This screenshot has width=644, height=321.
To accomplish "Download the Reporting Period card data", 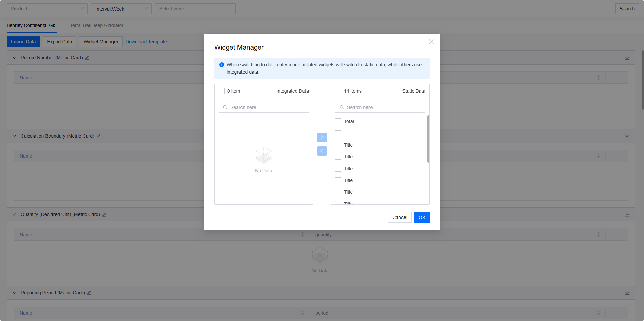I will 627,293.
